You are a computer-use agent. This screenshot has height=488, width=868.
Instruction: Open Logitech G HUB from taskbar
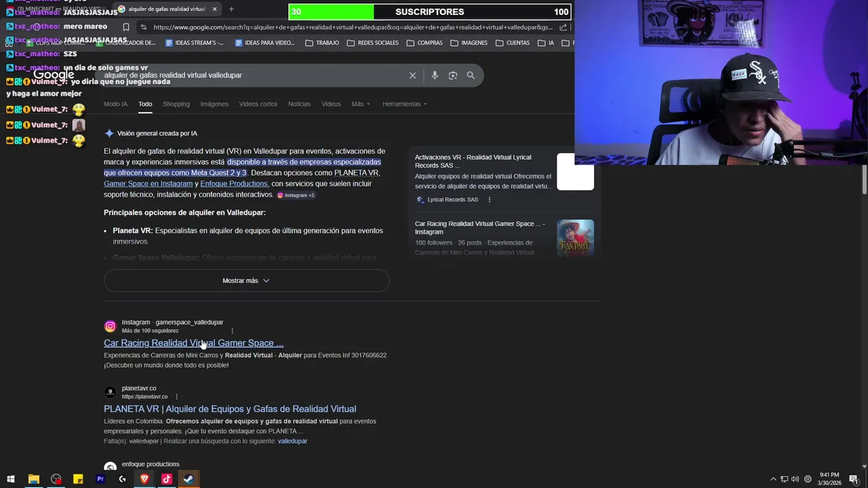click(x=122, y=479)
